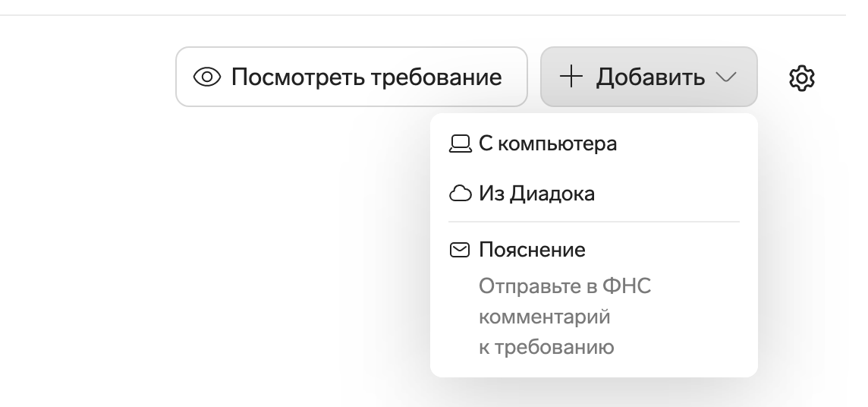Click the cloud icon for Из Диадока
The height and width of the screenshot is (407, 868).
click(x=460, y=194)
